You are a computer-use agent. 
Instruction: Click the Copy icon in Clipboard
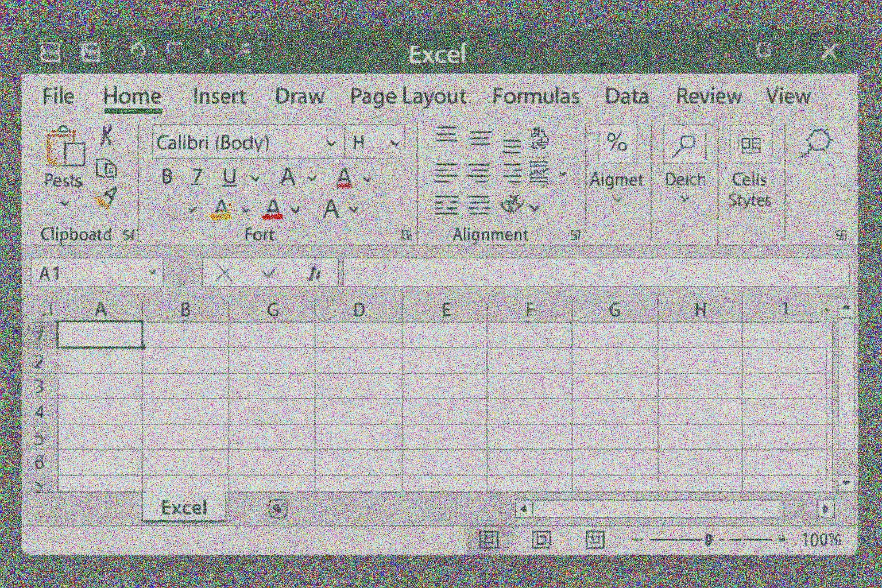(x=106, y=169)
